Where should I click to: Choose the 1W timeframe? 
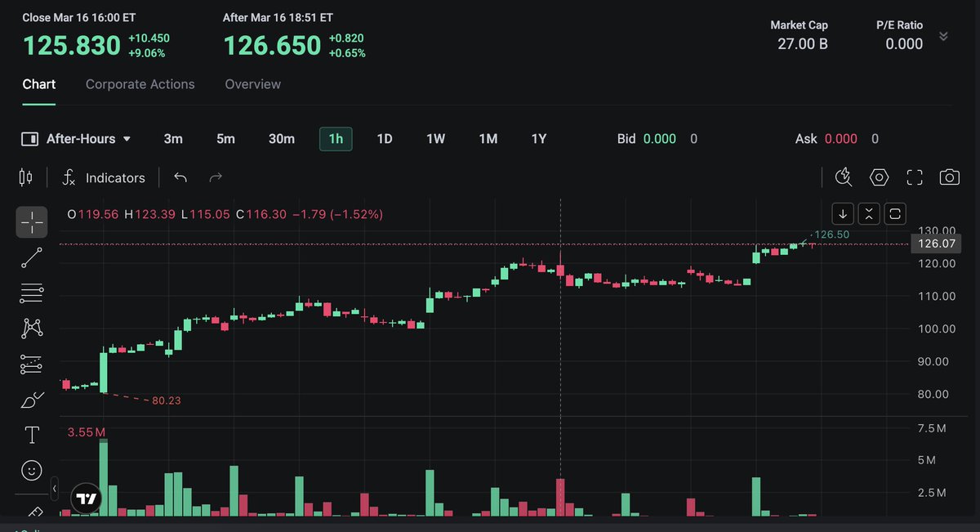[x=435, y=139]
